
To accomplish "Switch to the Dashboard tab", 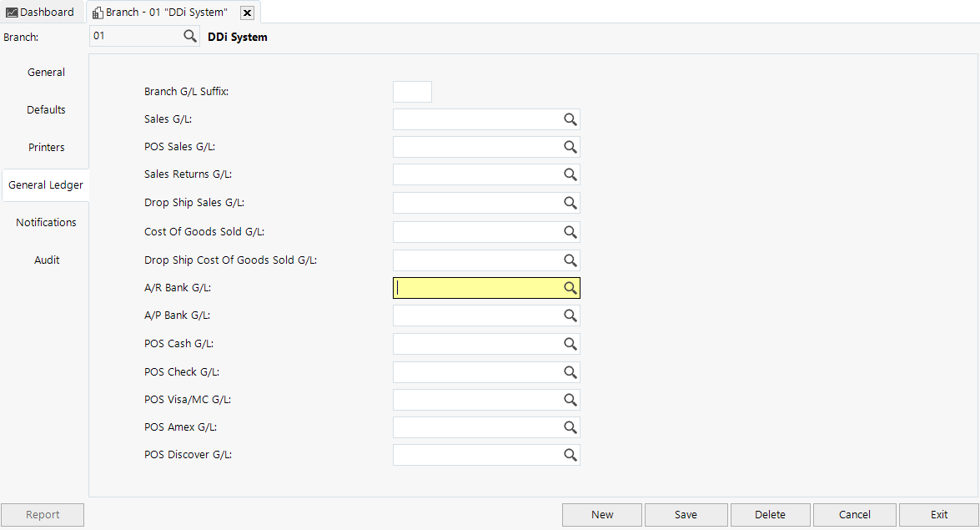I will [41, 12].
